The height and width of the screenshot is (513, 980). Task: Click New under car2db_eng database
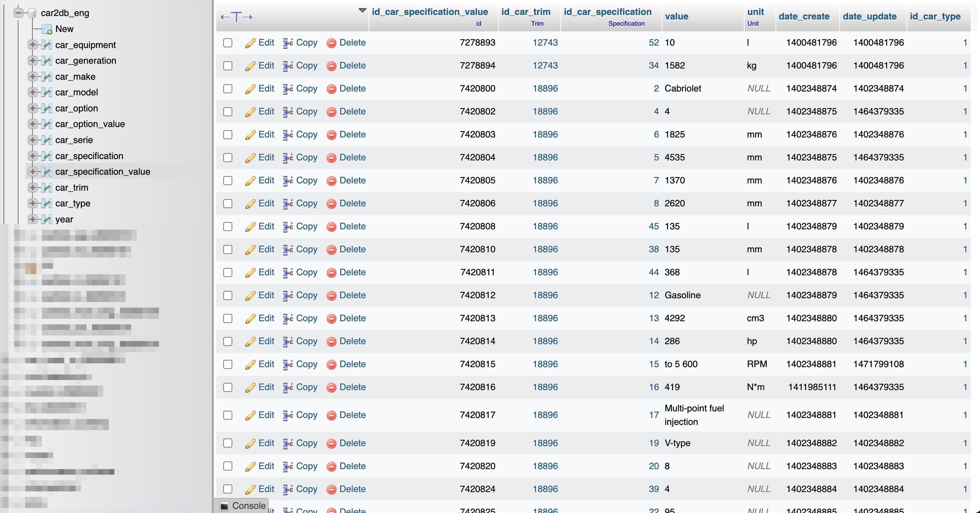(64, 29)
